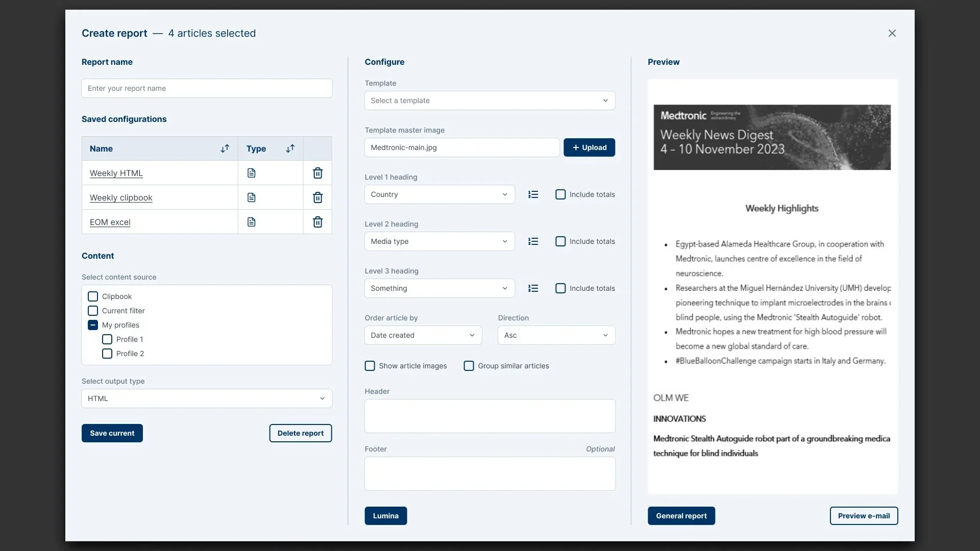The width and height of the screenshot is (980, 551).
Task: Select the Profile 2 checkbox
Action: coord(107,354)
